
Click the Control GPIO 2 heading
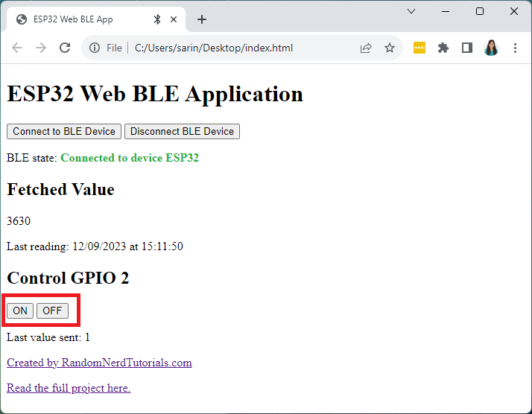[68, 278]
